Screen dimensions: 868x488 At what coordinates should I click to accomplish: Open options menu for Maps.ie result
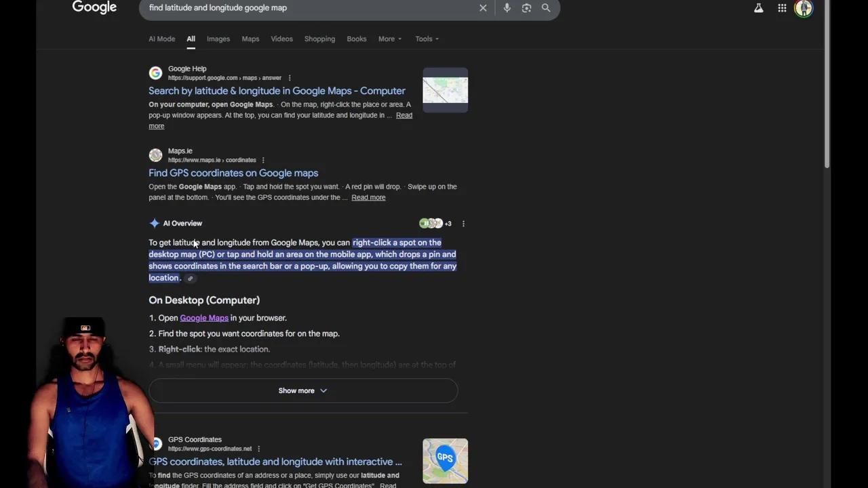pos(263,160)
